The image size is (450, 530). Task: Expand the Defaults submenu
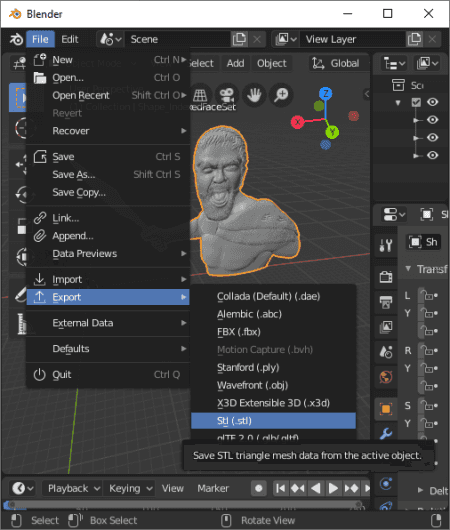click(108, 348)
